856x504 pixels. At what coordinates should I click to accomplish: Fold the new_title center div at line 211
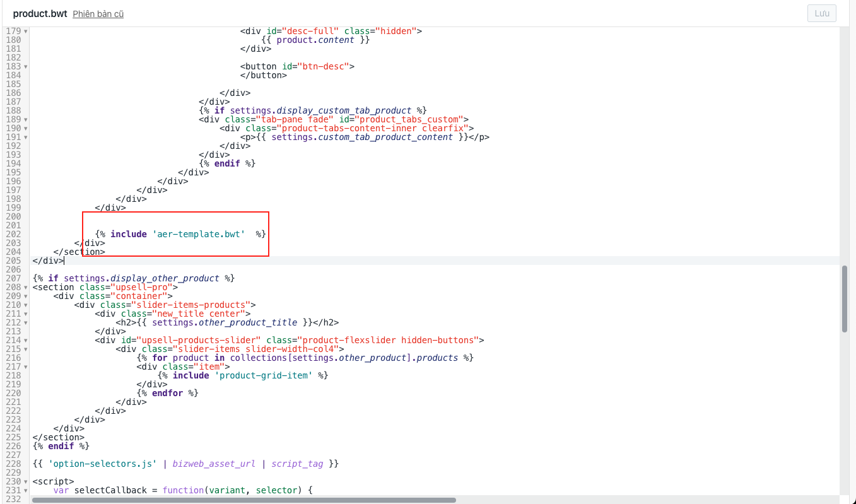click(x=26, y=314)
